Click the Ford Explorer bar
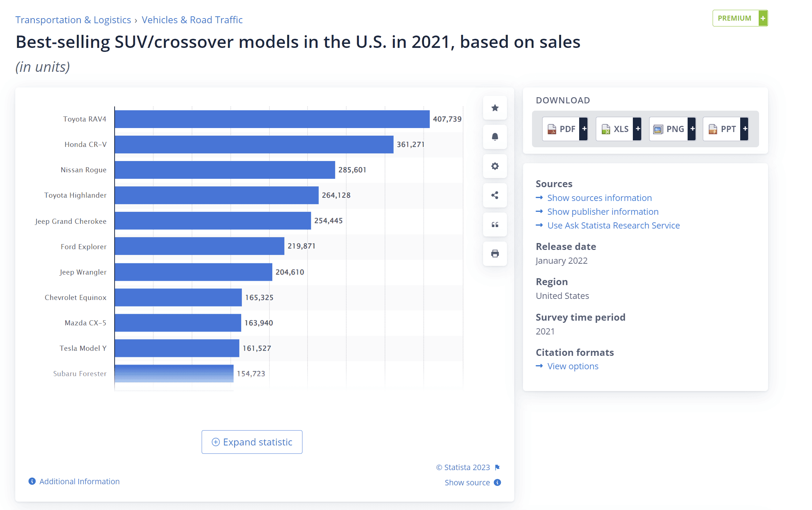This screenshot has width=812, height=510. click(199, 246)
